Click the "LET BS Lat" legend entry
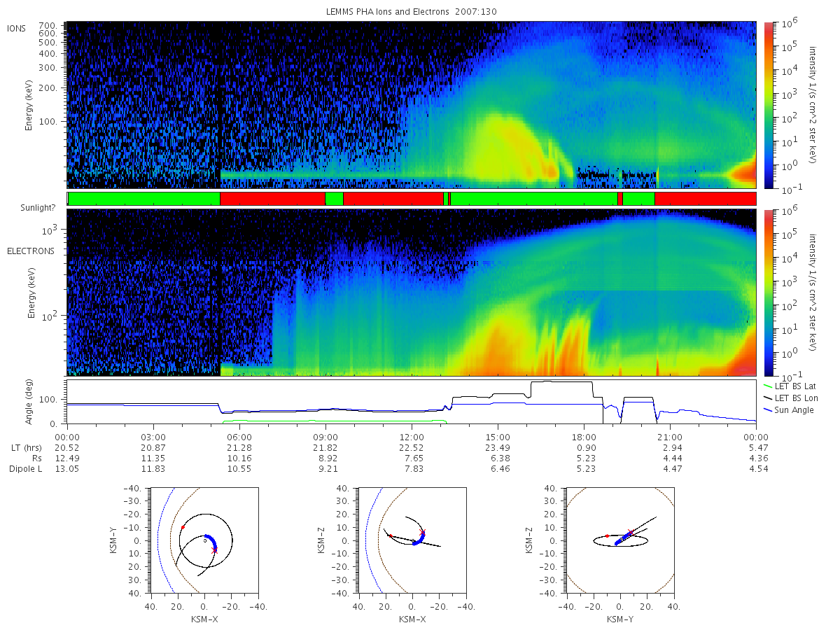Image resolution: width=840 pixels, height=630 pixels. pos(789,386)
